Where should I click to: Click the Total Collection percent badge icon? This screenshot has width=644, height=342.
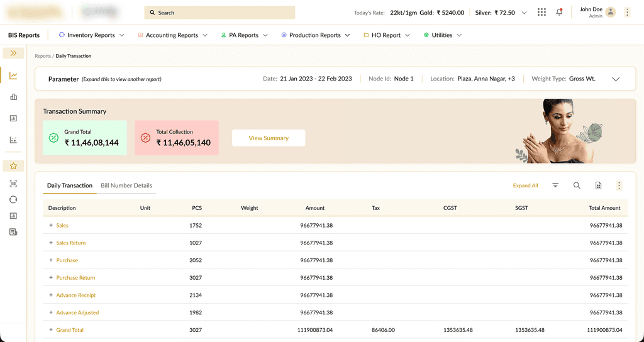pyautogui.click(x=145, y=138)
